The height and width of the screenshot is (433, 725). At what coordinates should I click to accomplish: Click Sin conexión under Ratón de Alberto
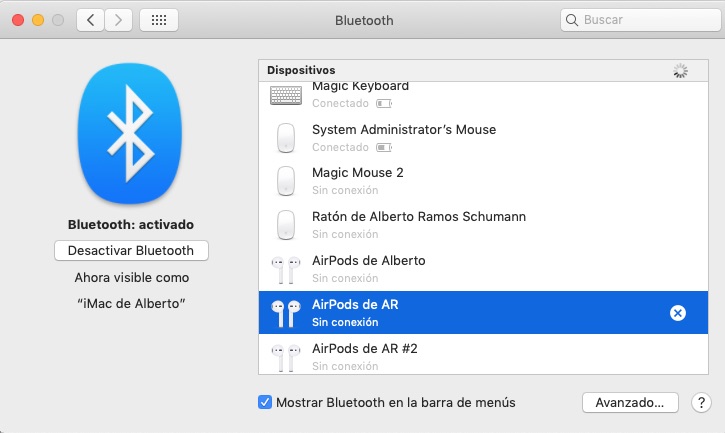(x=345, y=234)
